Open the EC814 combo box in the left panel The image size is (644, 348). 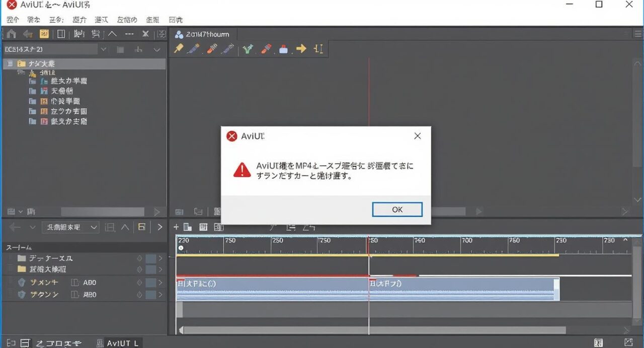point(50,49)
